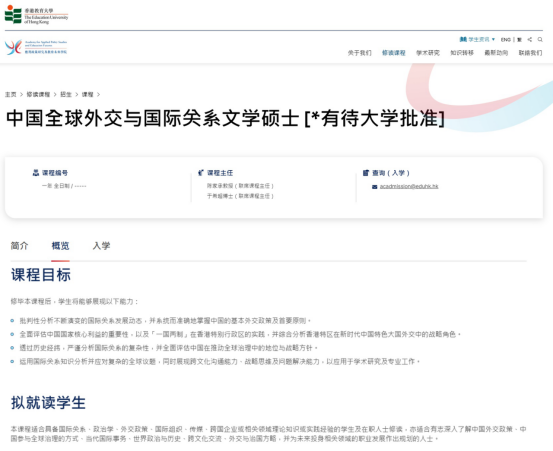Switch to Traditional Chinese 繁
This screenshot has height=451, width=553.
click(x=519, y=39)
